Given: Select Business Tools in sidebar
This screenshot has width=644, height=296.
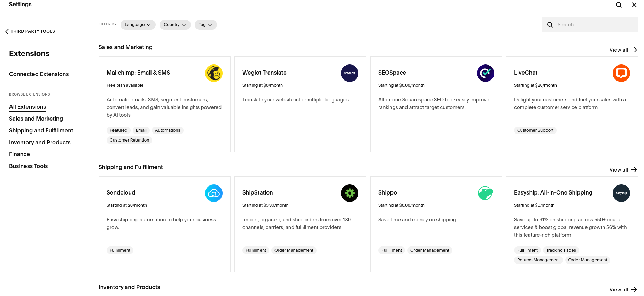Looking at the screenshot, I should (x=29, y=166).
